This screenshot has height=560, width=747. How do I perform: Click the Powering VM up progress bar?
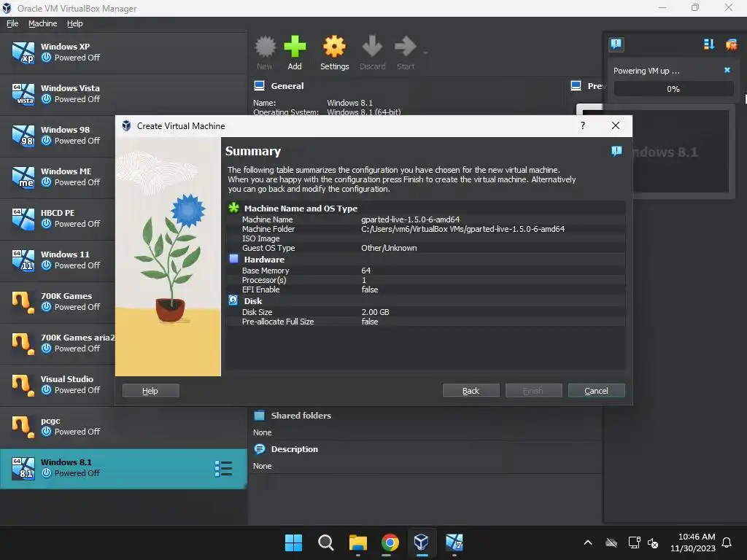pos(673,89)
